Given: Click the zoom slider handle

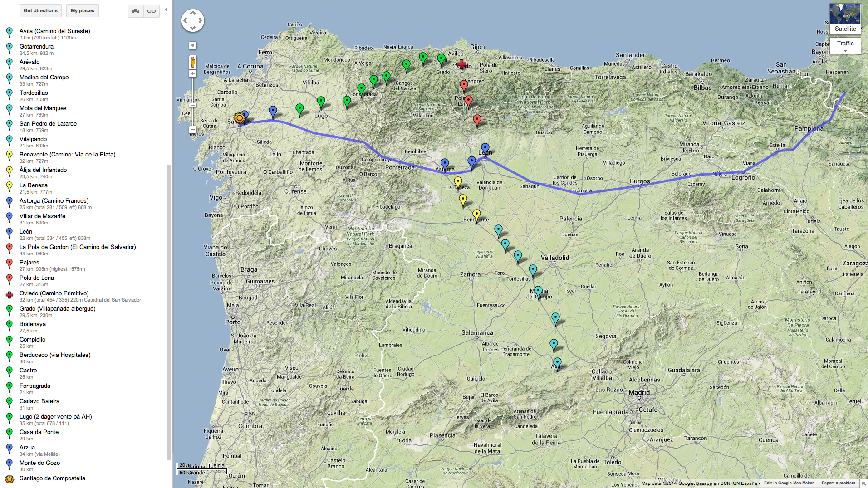Looking at the screenshot, I should click(x=193, y=105).
